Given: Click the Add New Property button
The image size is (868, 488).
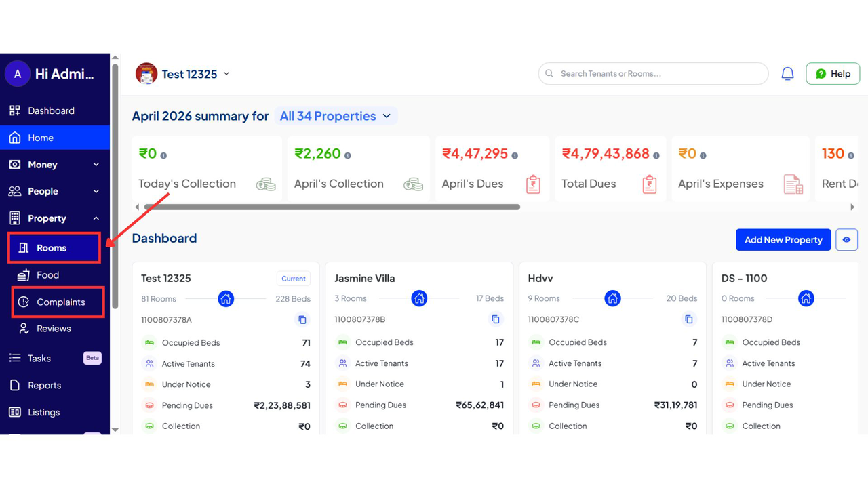Looking at the screenshot, I should coord(783,240).
